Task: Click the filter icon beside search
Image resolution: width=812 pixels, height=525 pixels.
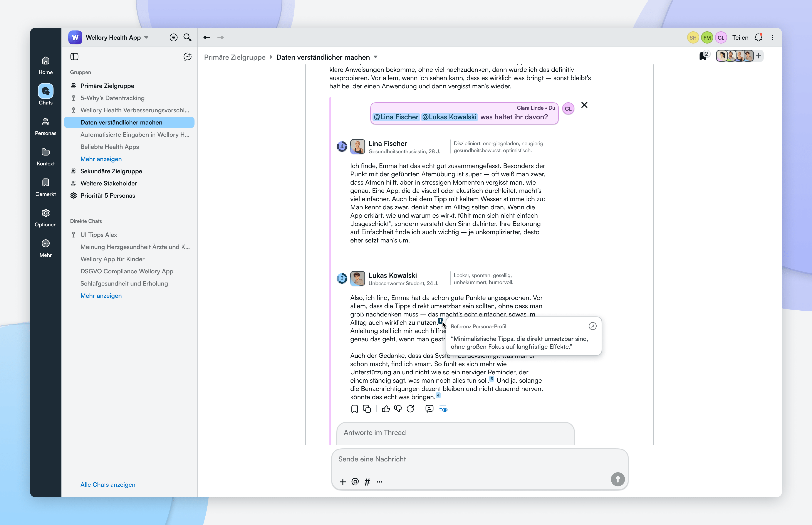Action: 173,37
